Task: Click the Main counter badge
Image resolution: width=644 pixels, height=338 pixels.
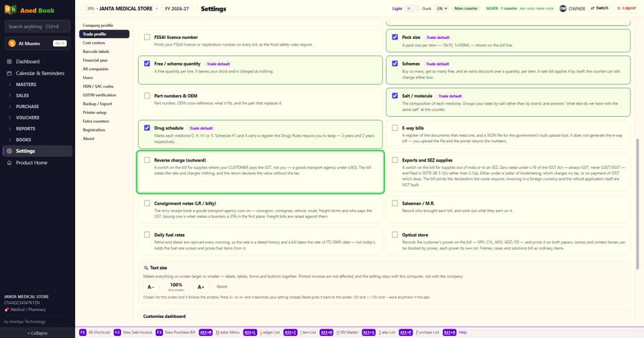Action: 466,8
